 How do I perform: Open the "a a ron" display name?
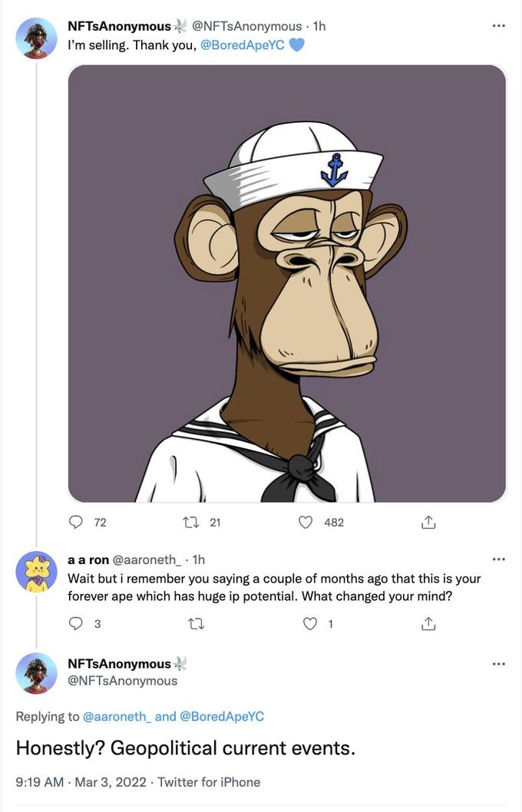pos(88,559)
